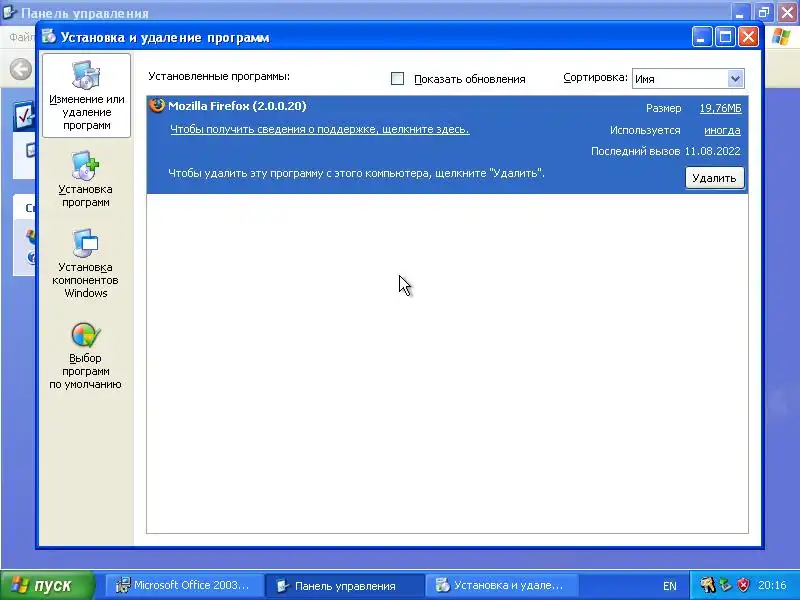Open the 'Сортировка' dropdown showing Имя
Viewport: 800px width, 600px height.
click(x=688, y=79)
